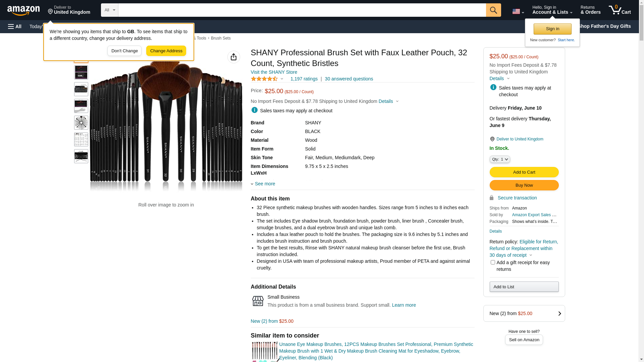Open the Qty quantity dropdown

click(x=500, y=159)
